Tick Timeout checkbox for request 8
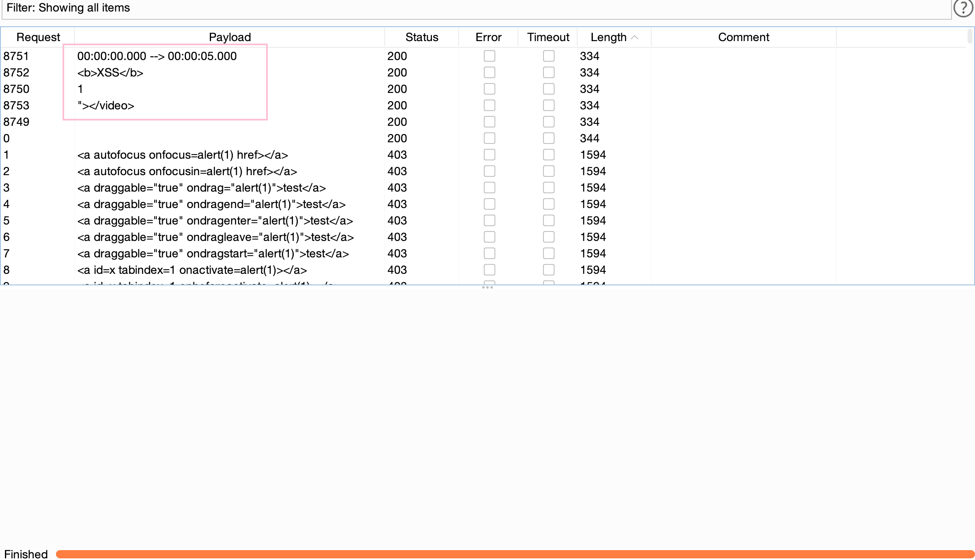 pyautogui.click(x=548, y=270)
